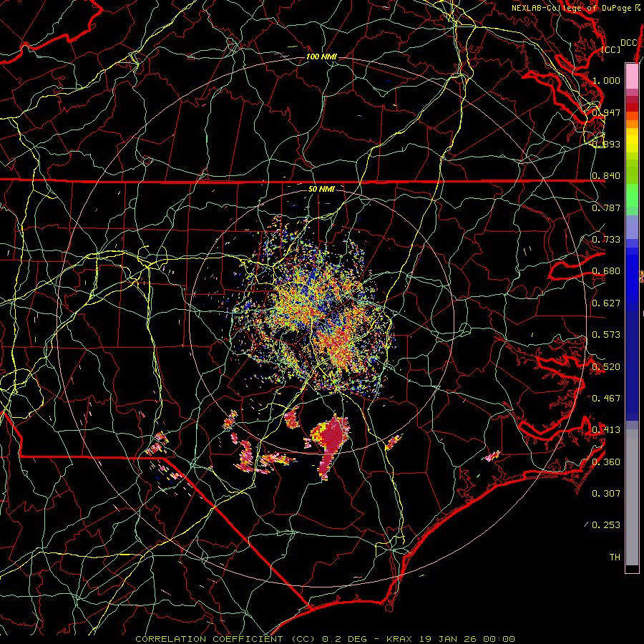Click the 0.947 scale value
644x644 pixels.
[x=606, y=112]
